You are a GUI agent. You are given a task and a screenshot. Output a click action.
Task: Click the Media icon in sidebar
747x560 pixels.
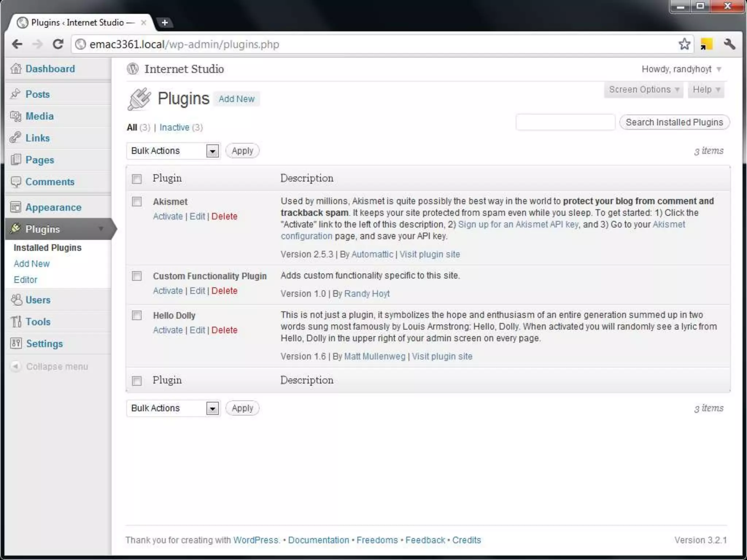pyautogui.click(x=16, y=116)
